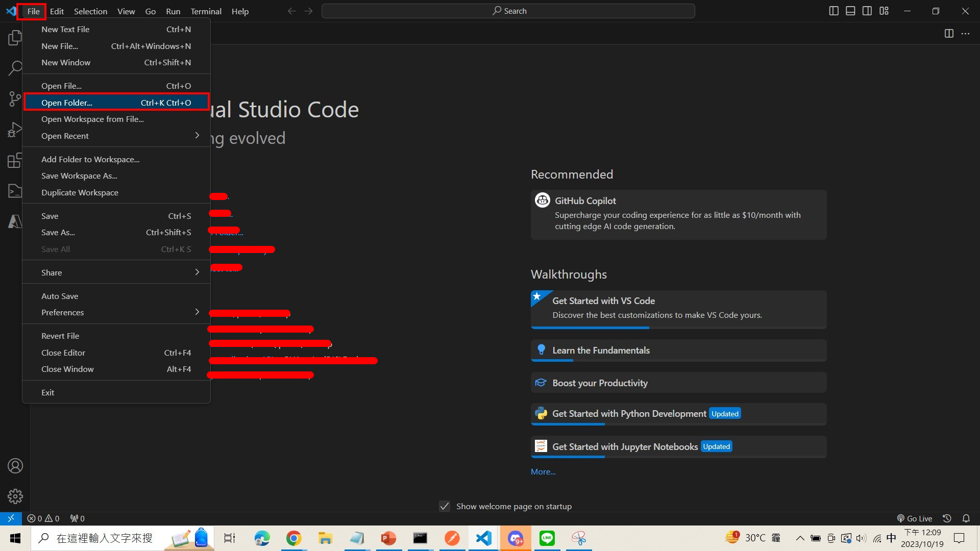
Task: Open the Extensions view
Action: point(15,160)
